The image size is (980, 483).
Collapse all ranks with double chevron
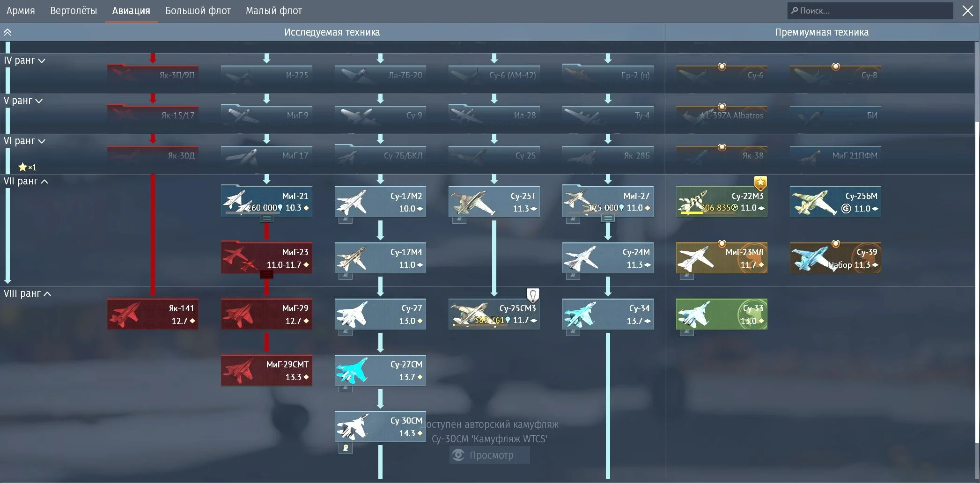7,32
